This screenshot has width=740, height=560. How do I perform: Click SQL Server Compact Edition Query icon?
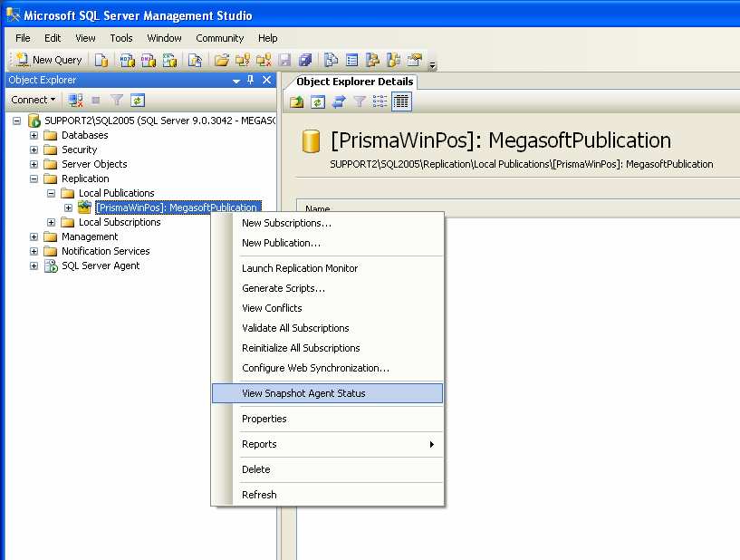(195, 60)
